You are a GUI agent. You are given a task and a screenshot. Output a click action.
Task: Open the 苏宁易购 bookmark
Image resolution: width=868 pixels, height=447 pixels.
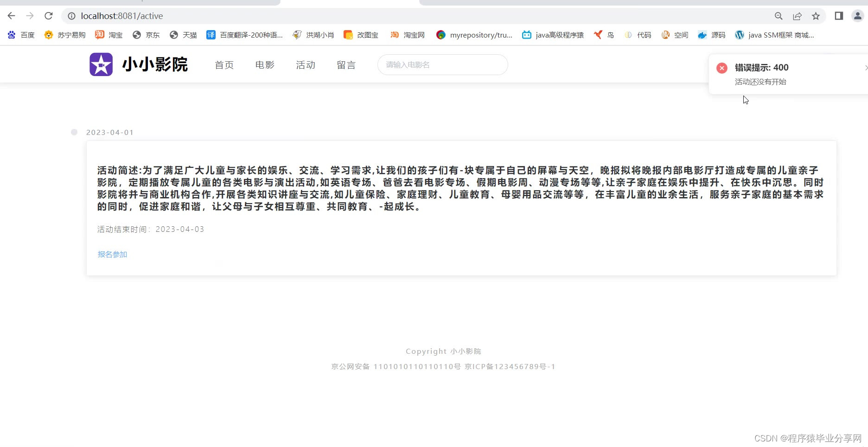pos(65,35)
